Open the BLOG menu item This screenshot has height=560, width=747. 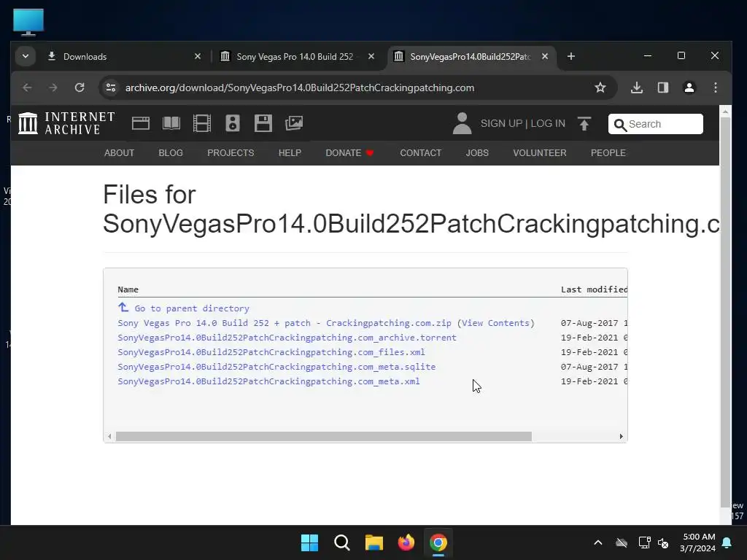coord(171,153)
